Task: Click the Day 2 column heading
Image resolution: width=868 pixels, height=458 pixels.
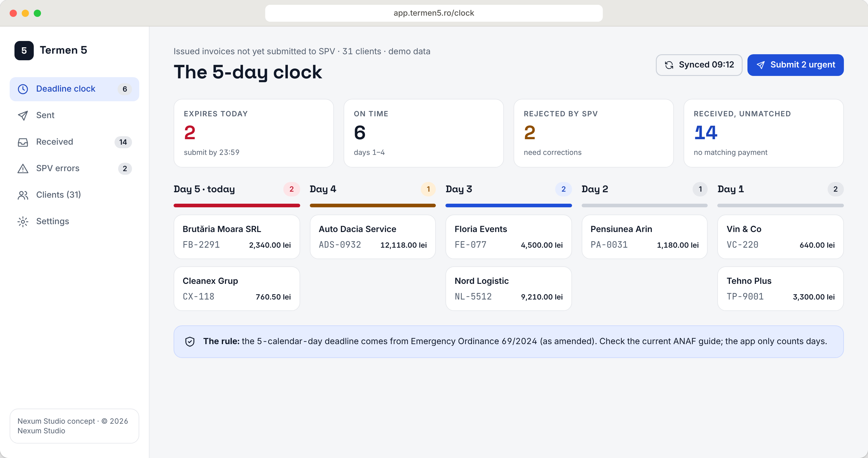Action: [x=595, y=189]
